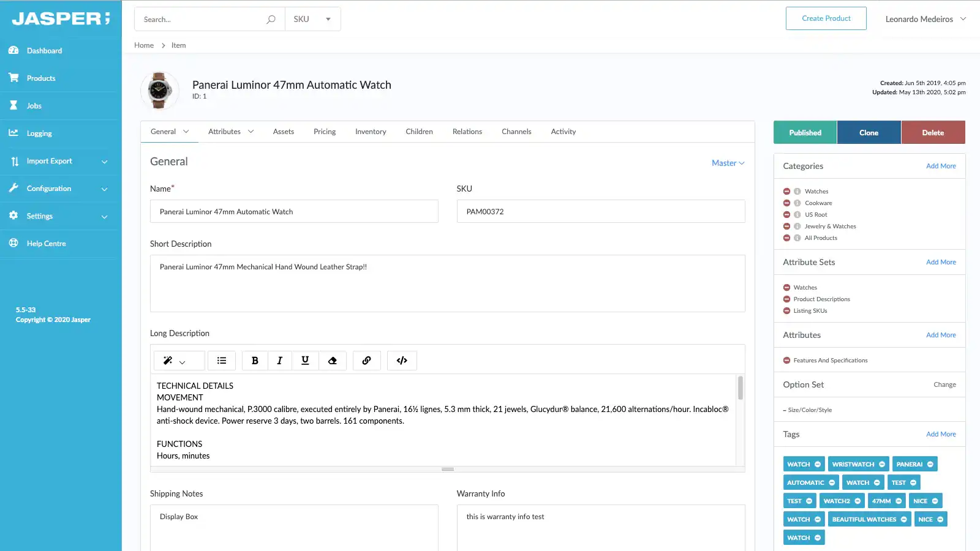
Task: Click Add More next to Tags
Action: [941, 434]
